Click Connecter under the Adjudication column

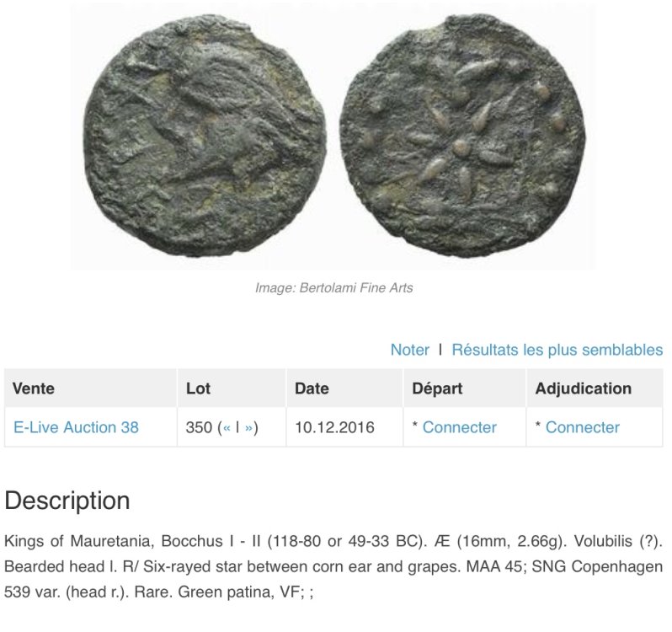coord(582,427)
